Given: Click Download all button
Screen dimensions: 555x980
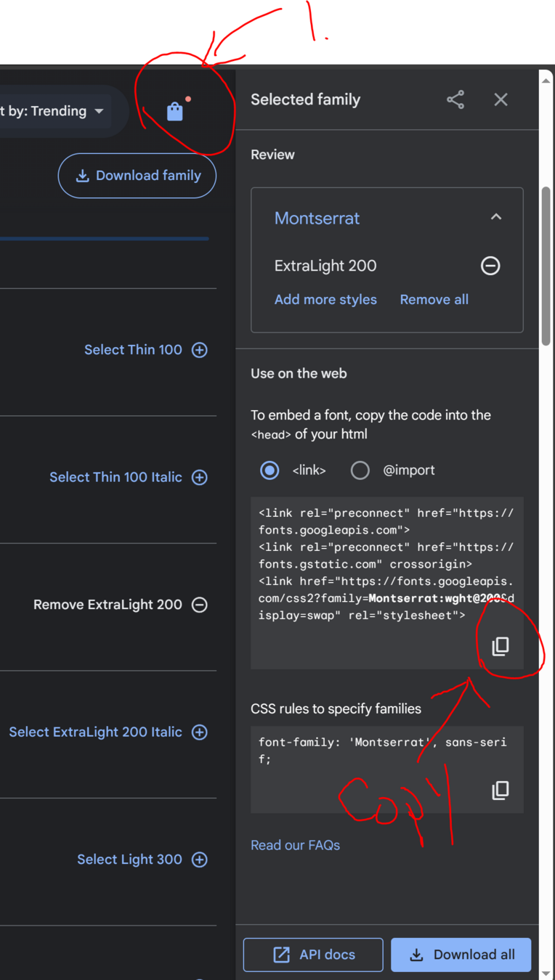Looking at the screenshot, I should pyautogui.click(x=461, y=955).
